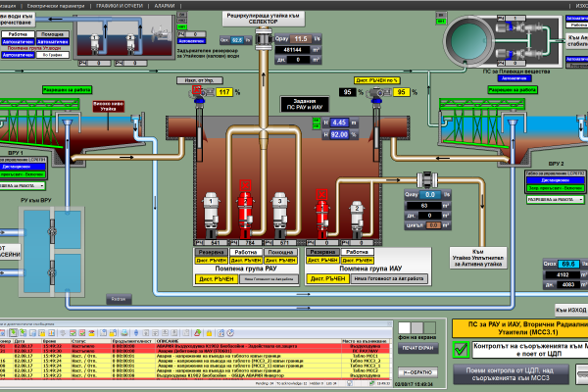Select red faulted RAU pump 2 icon

click(x=245, y=214)
